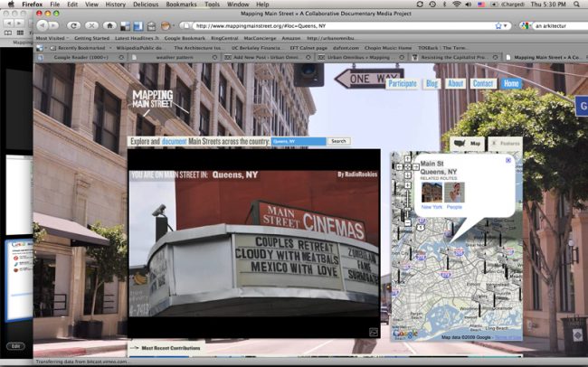Image resolution: width=588 pixels, height=367 pixels.
Task: Click the orange round toolbar icon
Action: coord(165,26)
